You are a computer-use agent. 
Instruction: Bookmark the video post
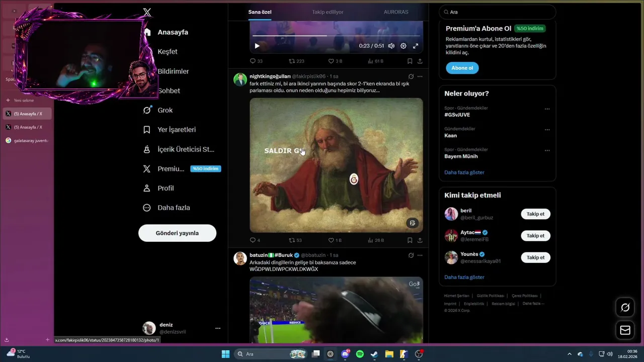coord(410,61)
